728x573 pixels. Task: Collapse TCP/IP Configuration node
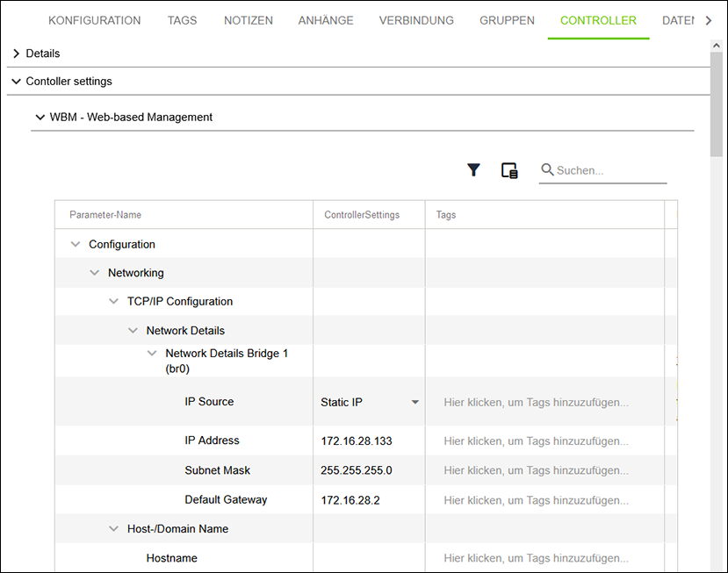tap(113, 302)
